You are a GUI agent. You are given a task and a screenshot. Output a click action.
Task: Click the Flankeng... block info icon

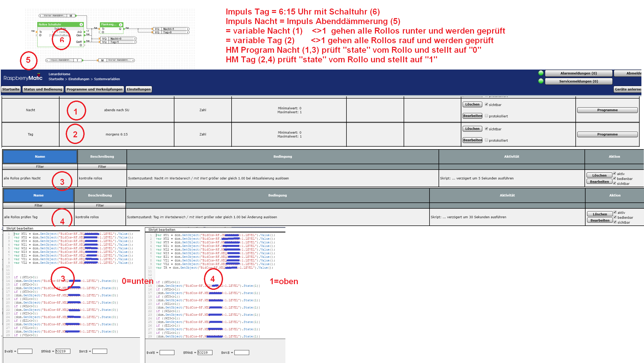pos(121,25)
